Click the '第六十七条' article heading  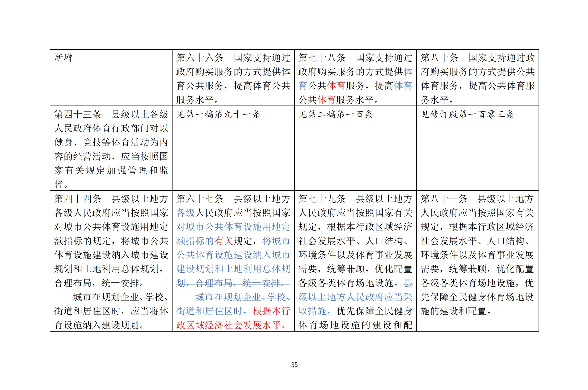click(x=200, y=199)
